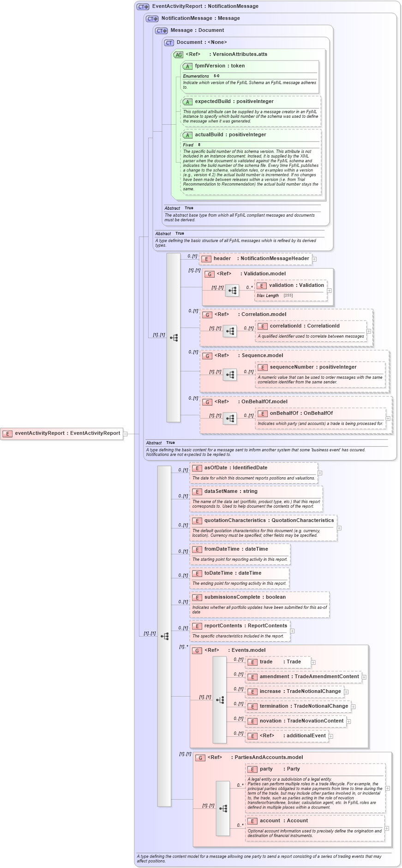Expand the onBehalfOf element
The height and width of the screenshot is (868, 402).
click(388, 419)
